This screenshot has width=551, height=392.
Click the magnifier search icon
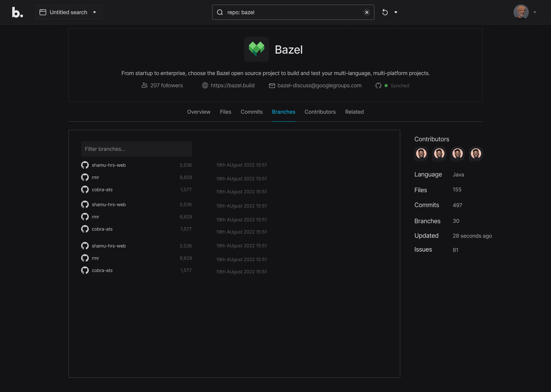point(220,12)
